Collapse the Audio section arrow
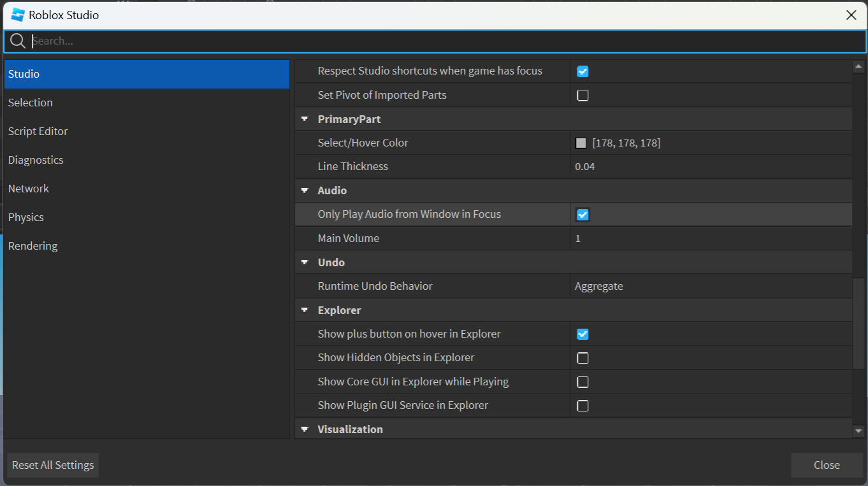The image size is (868, 486). pos(305,190)
